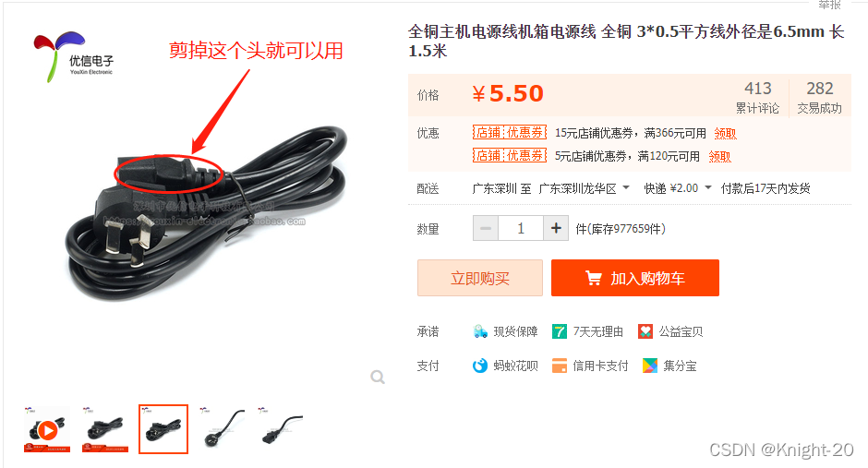Click the 公益宝贝 heart icon
Image resolution: width=868 pixels, height=468 pixels.
(645, 331)
